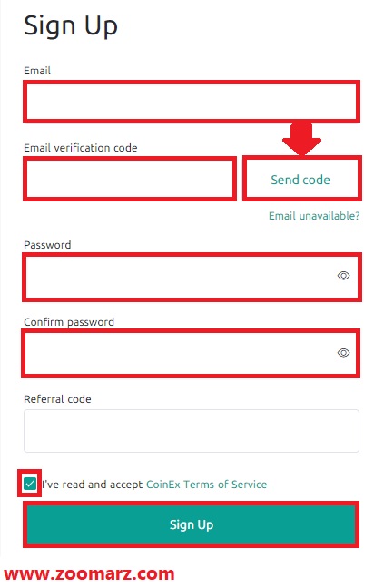Select the Confirm password text field
This screenshot has height=588, width=374.
(x=191, y=353)
